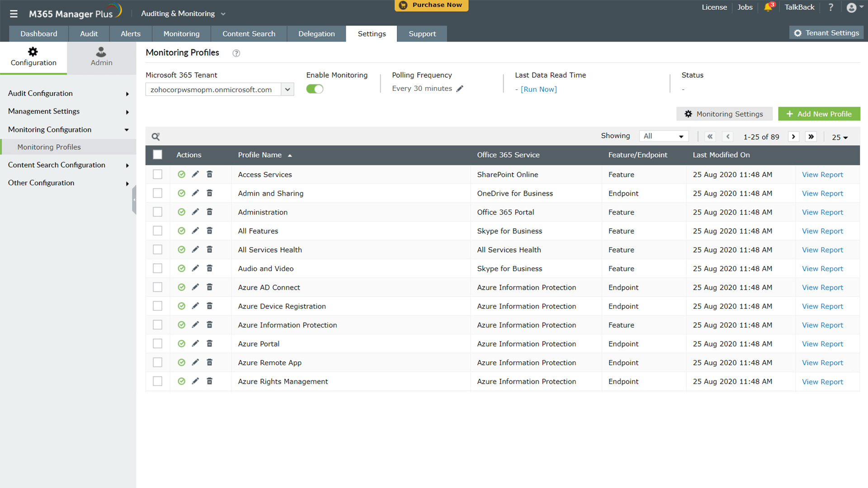The height and width of the screenshot is (488, 868).
Task: Open the Microsoft 365 Tenant dropdown
Action: [287, 89]
